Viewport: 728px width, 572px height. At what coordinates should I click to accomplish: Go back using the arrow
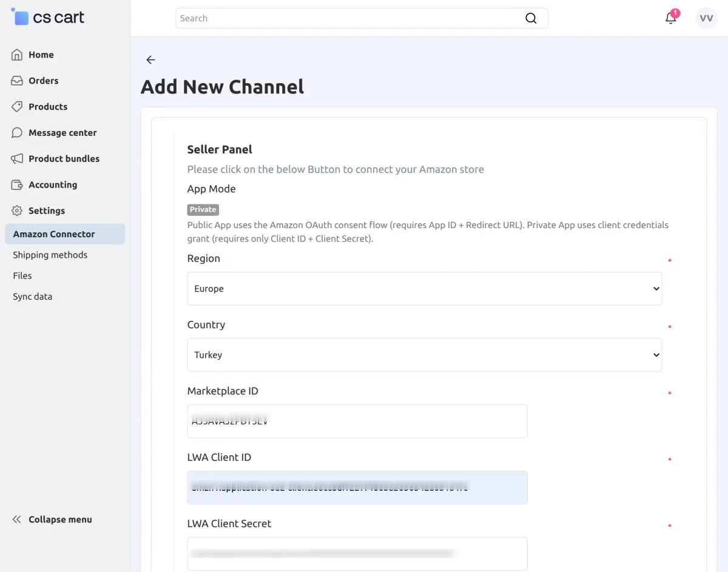click(150, 60)
